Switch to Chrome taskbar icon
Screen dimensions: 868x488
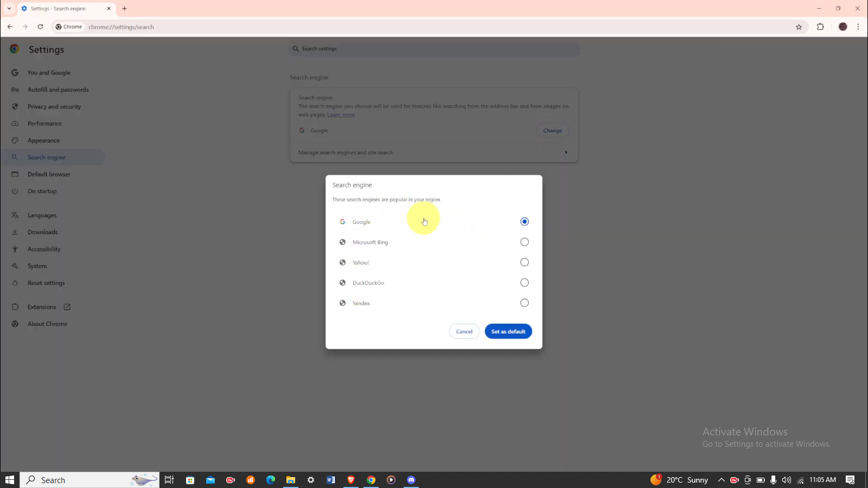[371, 480]
